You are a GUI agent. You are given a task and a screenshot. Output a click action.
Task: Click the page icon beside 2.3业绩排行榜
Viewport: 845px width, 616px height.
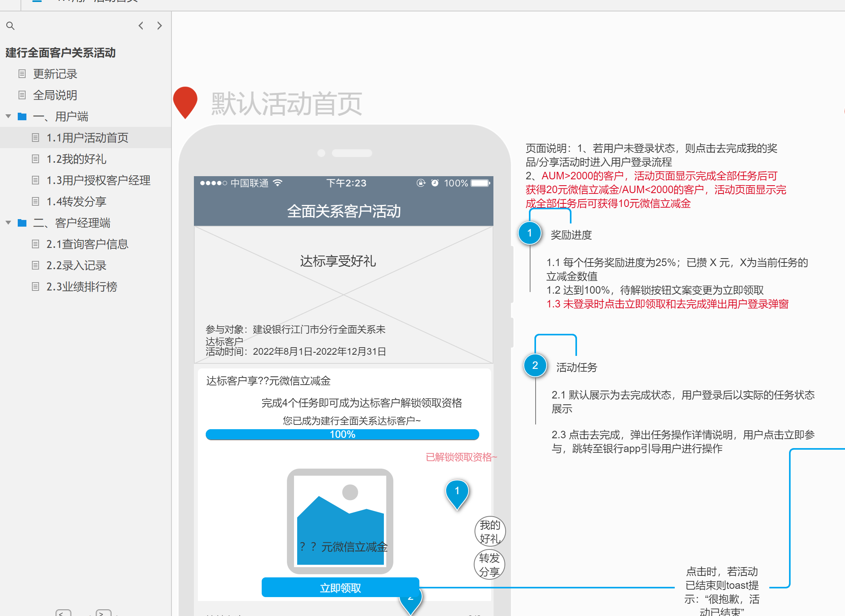tap(35, 287)
